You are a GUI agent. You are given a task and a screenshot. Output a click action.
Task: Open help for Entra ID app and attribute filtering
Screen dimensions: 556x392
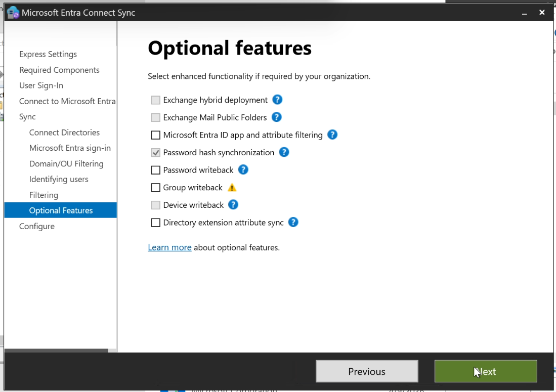click(x=332, y=135)
